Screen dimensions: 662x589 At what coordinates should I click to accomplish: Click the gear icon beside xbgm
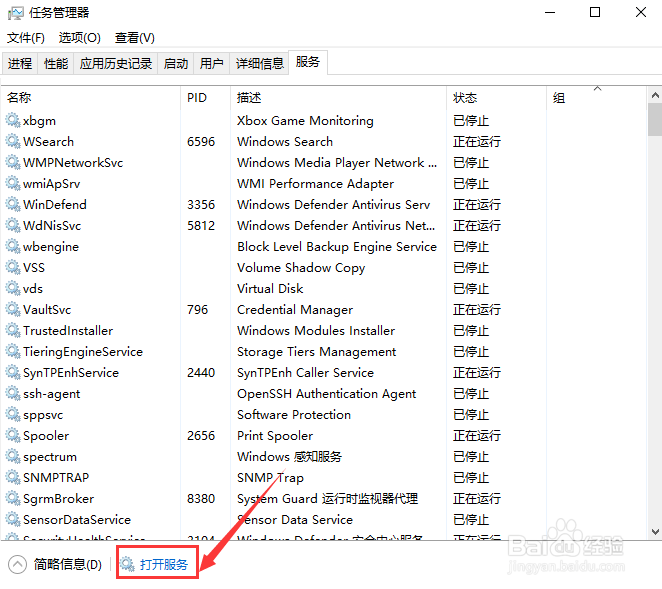click(x=13, y=120)
